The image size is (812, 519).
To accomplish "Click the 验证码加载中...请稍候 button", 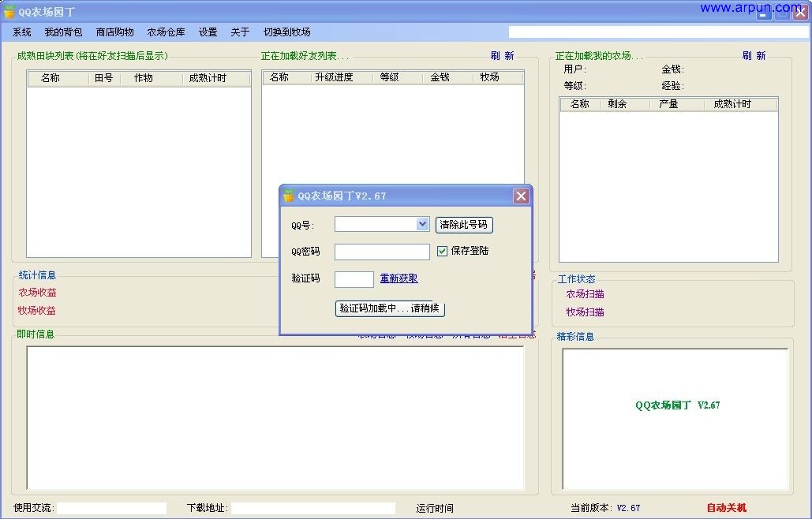I will (390, 308).
